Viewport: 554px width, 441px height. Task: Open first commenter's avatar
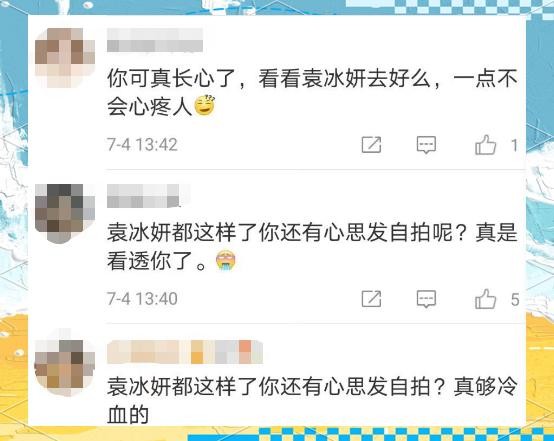click(x=65, y=58)
